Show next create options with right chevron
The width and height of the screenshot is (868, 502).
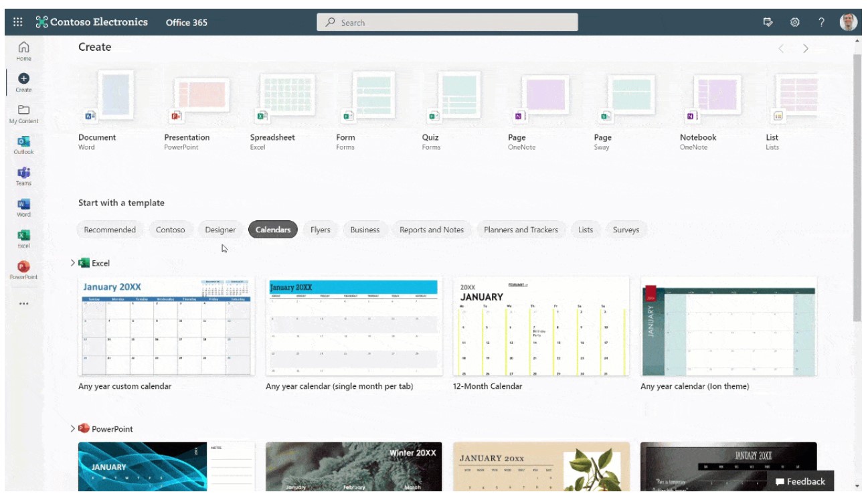click(806, 48)
